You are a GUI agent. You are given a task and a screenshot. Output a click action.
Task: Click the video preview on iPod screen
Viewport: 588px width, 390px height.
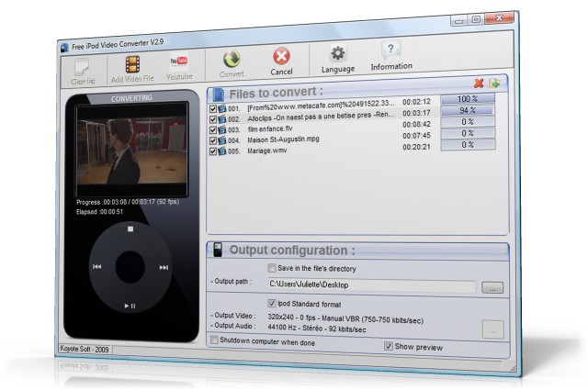pos(131,150)
